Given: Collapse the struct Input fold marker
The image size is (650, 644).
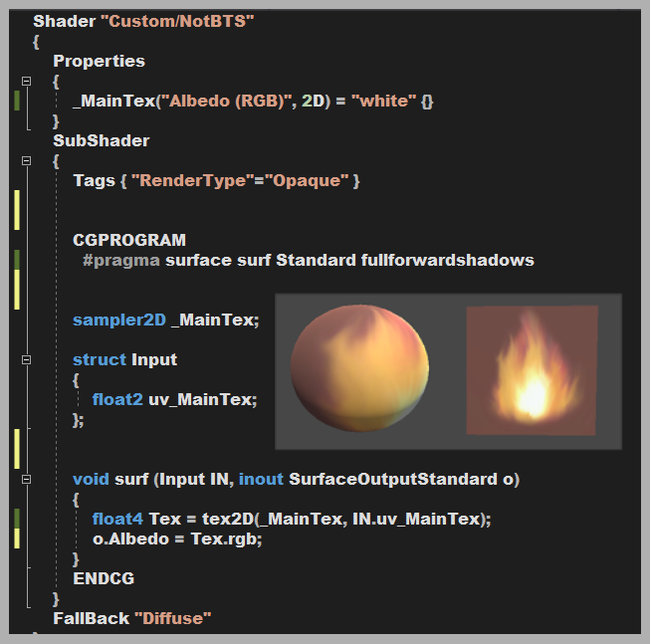Looking at the screenshot, I should (x=26, y=359).
